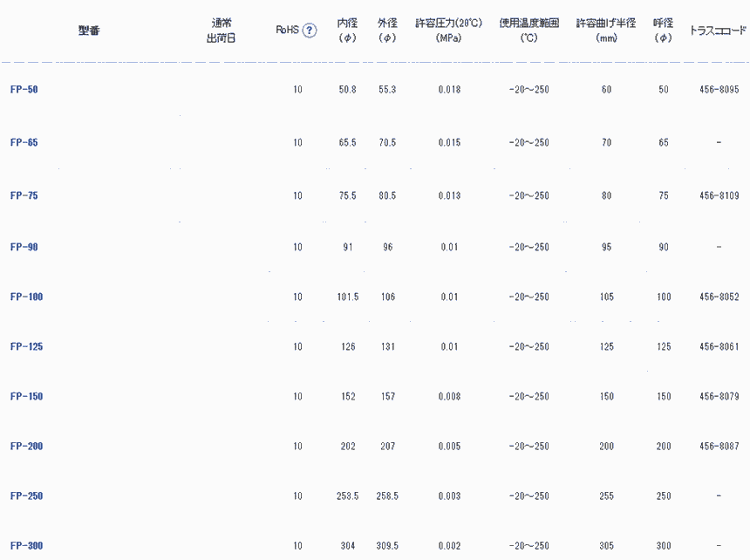750x560 pixels.
Task: Open the FP-50 product link
Action: click(x=24, y=90)
